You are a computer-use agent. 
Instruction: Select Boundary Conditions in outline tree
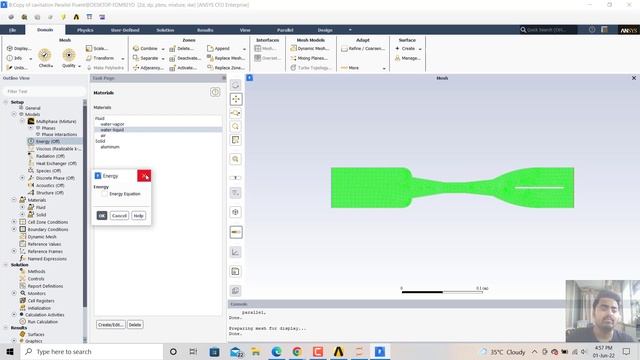click(x=48, y=229)
